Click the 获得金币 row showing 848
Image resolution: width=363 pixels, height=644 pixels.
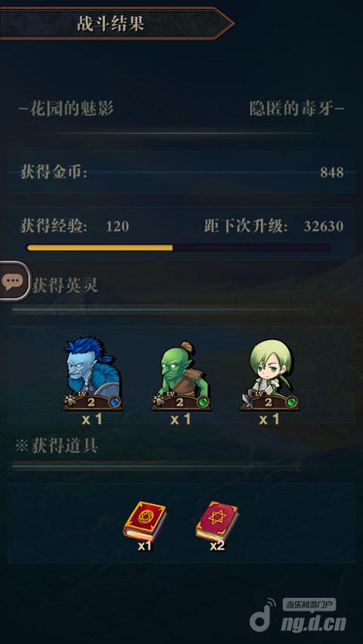[181, 172]
